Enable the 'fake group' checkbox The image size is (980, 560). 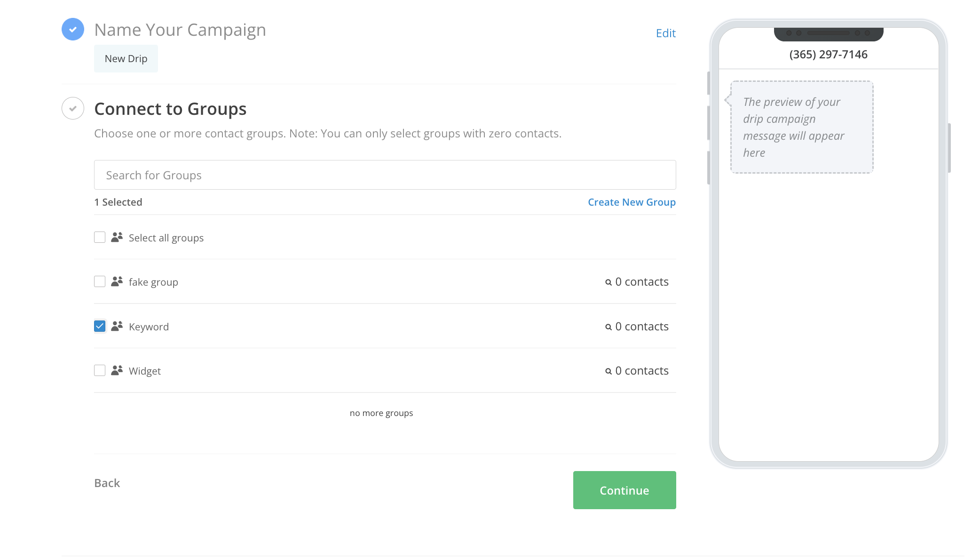tap(100, 282)
